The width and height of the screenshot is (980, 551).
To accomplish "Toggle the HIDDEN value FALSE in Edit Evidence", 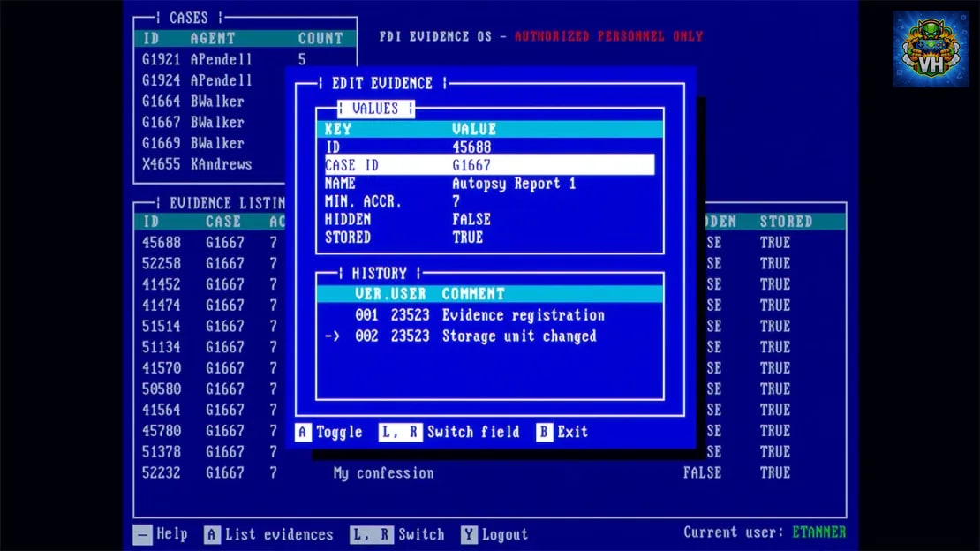I will click(471, 220).
